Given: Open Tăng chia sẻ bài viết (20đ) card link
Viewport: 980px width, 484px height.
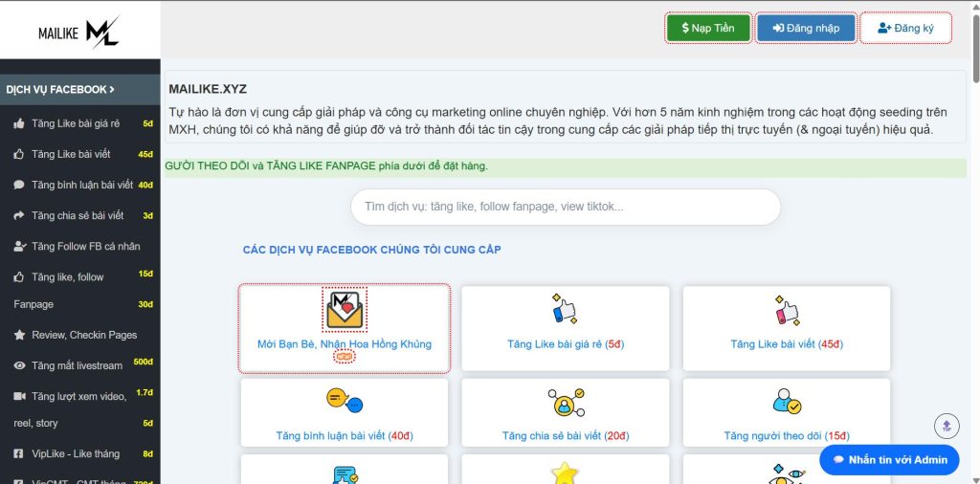Looking at the screenshot, I should 566,436.
